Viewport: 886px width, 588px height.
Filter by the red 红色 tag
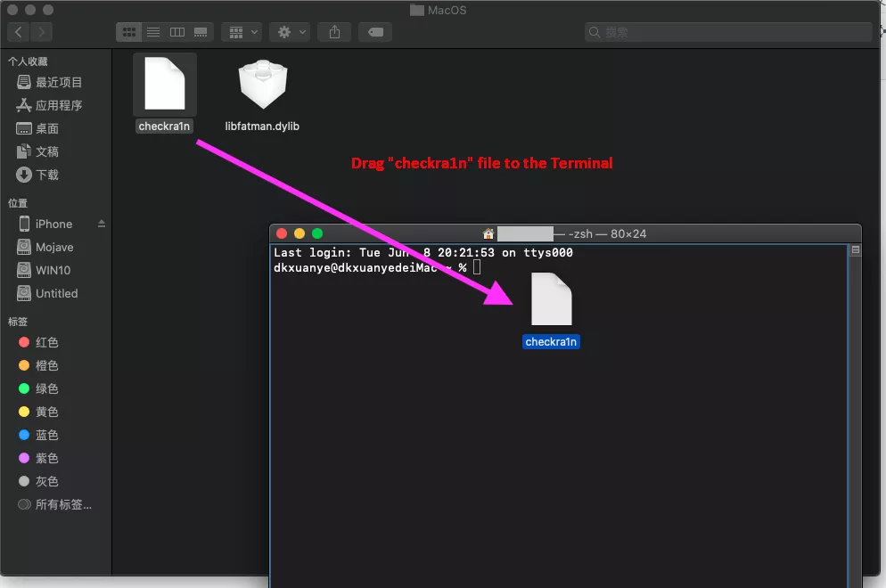(47, 342)
